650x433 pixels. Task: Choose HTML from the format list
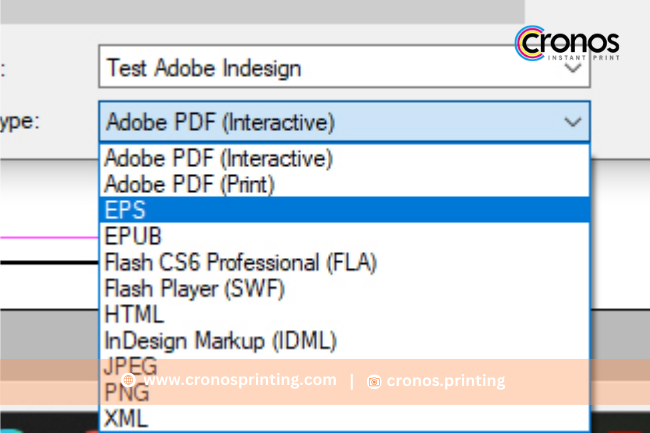pyautogui.click(x=344, y=314)
